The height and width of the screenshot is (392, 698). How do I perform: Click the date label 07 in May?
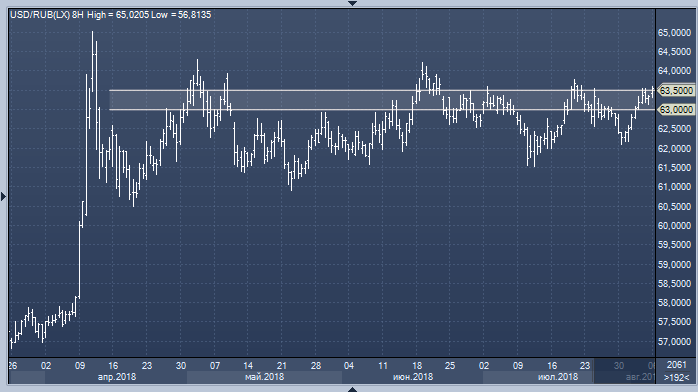click(215, 365)
